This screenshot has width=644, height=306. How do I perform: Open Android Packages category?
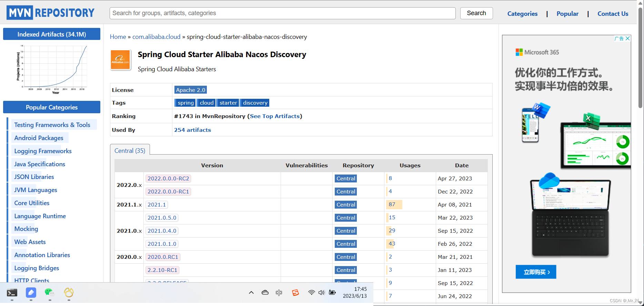pos(39,138)
